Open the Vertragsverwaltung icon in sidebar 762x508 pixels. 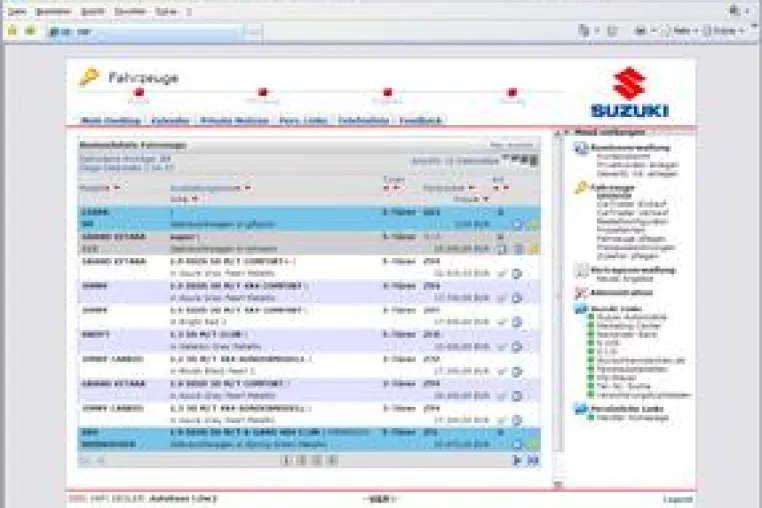(581, 270)
